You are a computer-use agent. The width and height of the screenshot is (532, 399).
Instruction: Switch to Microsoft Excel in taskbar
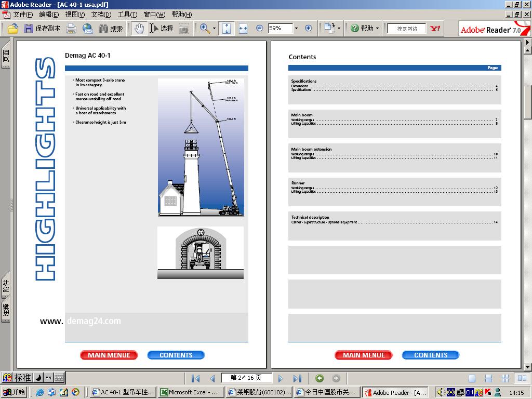pos(191,392)
